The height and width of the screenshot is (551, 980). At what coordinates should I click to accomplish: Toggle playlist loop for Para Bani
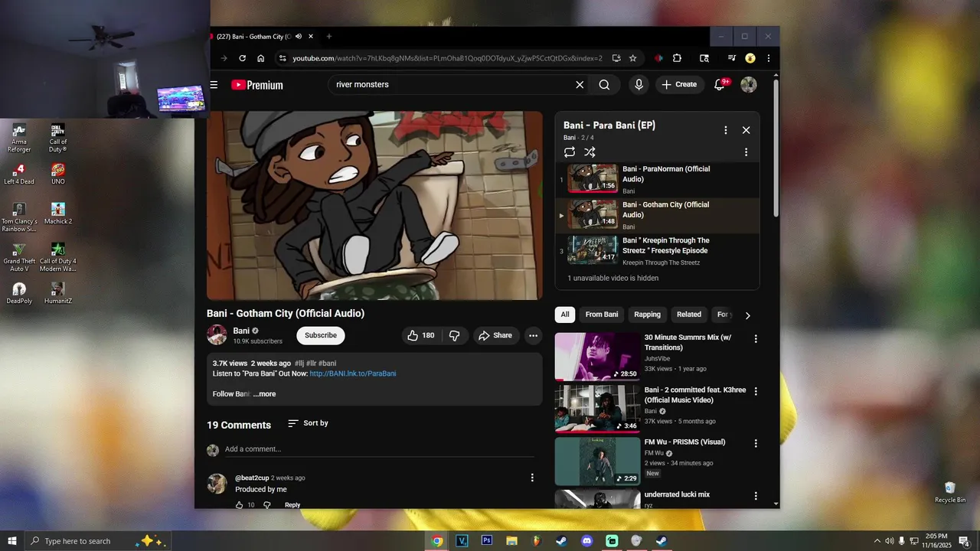[x=570, y=152]
